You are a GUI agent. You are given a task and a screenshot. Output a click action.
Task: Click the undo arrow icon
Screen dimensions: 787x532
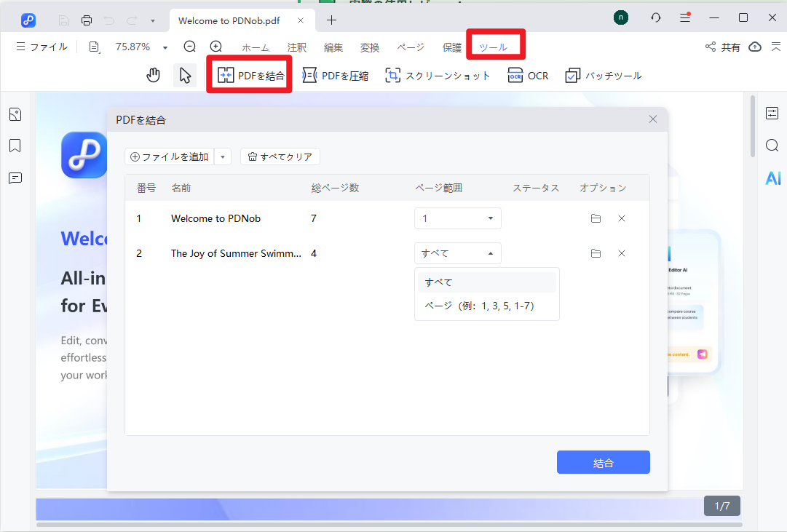point(109,20)
